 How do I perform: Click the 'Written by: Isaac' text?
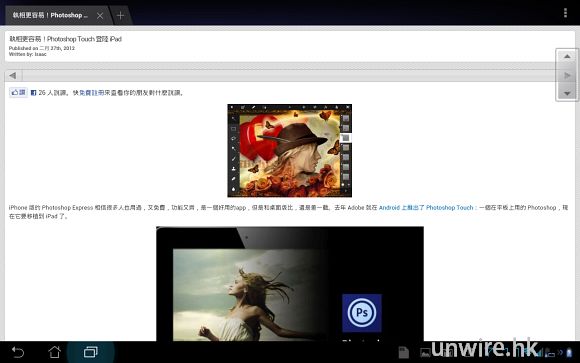pyautogui.click(x=28, y=54)
